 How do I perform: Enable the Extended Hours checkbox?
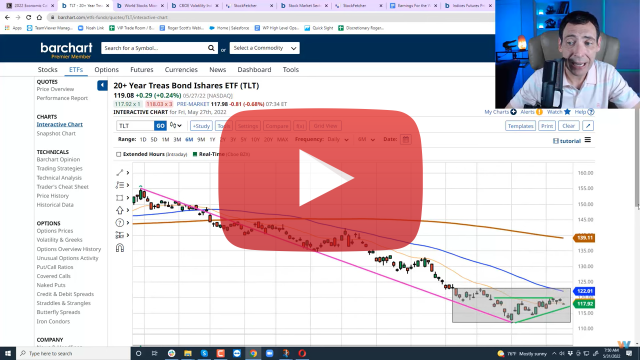(118, 154)
